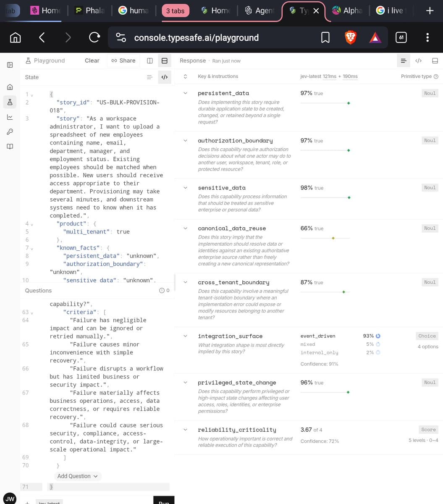Add a new browser tab with plus
This screenshot has width=443, height=504.
click(430, 10)
